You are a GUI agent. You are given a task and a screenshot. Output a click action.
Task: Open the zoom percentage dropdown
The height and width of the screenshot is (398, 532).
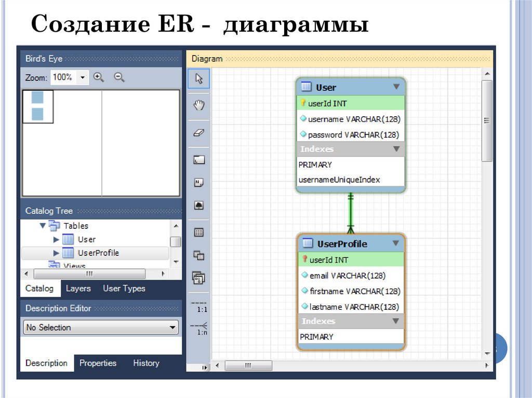click(x=82, y=77)
